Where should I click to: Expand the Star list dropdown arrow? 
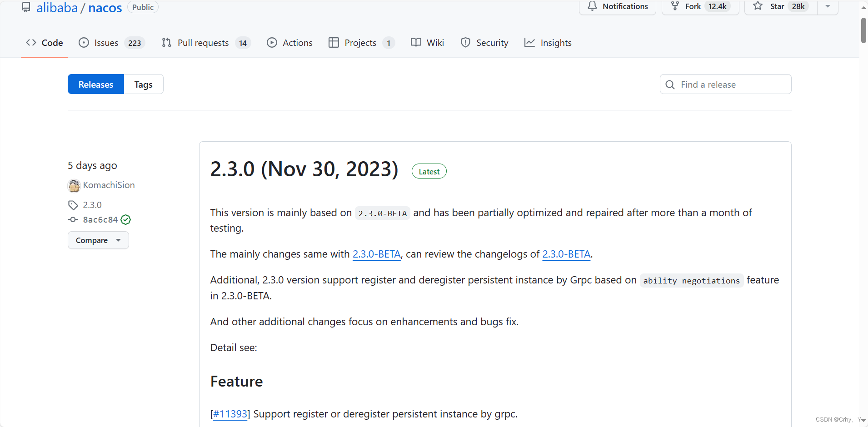828,6
